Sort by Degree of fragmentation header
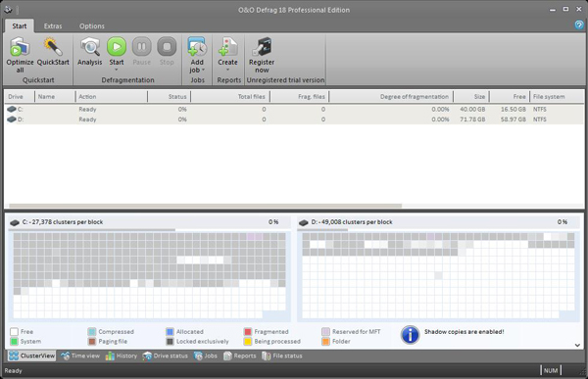Viewport: 588px width, 379px height. tap(391, 97)
